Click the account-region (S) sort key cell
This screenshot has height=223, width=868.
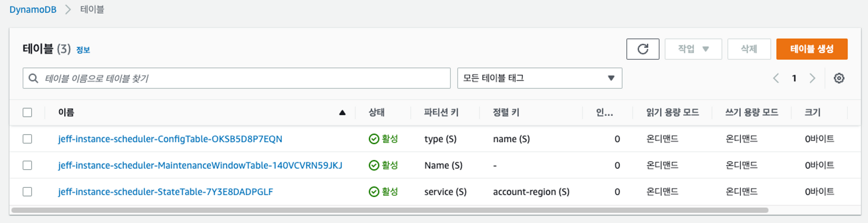531,192
